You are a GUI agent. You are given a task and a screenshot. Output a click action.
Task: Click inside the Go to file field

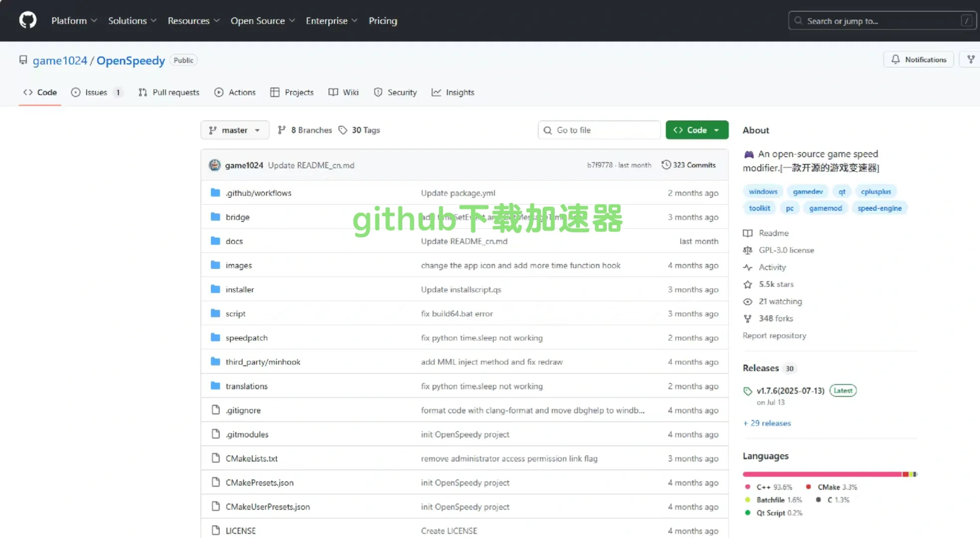[598, 130]
